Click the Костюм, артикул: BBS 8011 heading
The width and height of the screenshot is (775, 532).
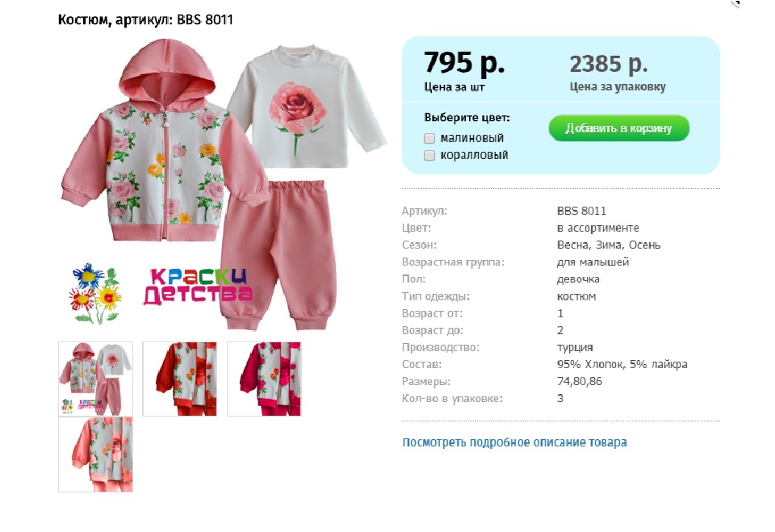click(x=145, y=19)
